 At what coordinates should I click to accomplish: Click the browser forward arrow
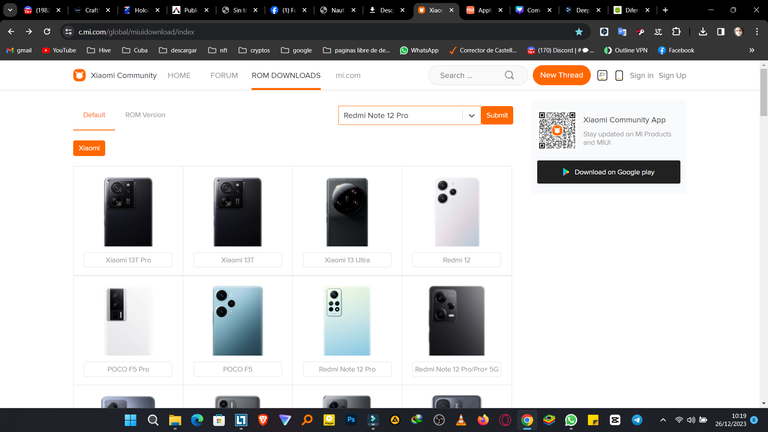pos(29,31)
